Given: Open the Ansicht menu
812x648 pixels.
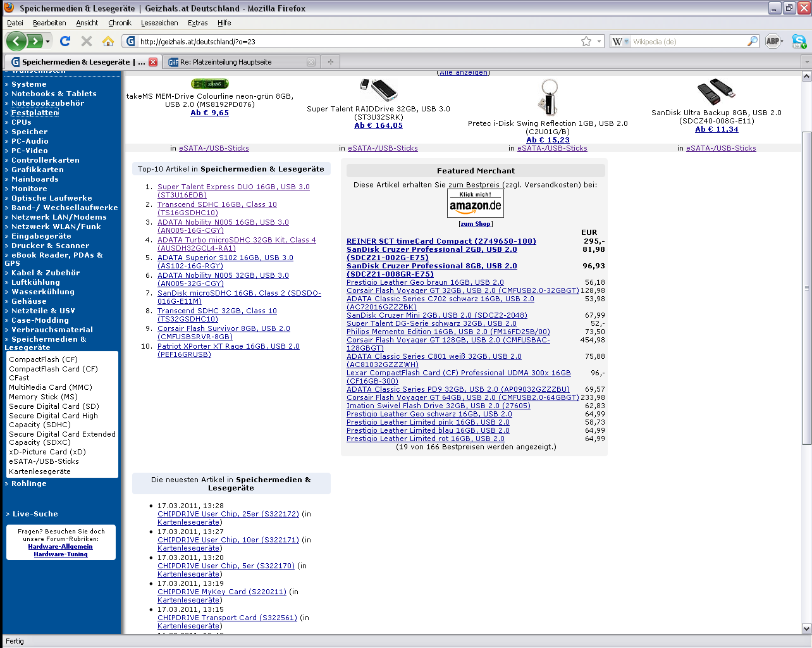Looking at the screenshot, I should click(87, 23).
